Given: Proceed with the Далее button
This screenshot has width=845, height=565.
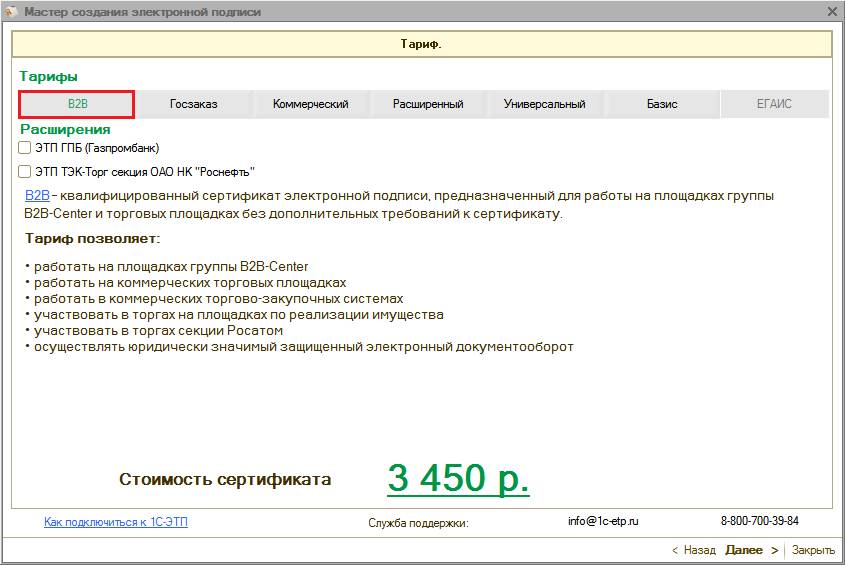Looking at the screenshot, I should 751,550.
